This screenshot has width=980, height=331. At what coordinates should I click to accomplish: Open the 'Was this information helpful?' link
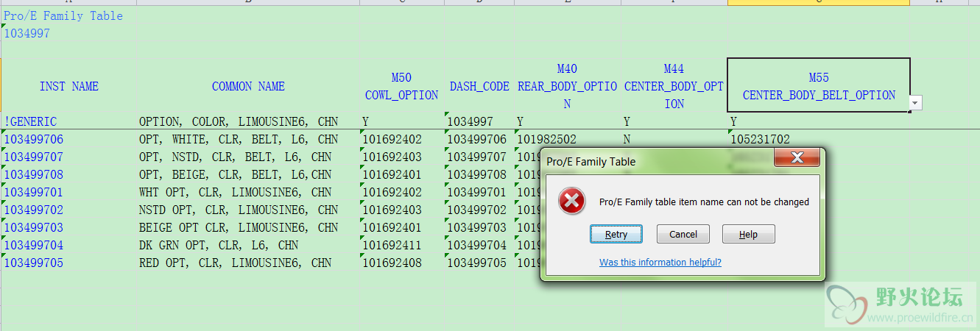click(x=660, y=263)
